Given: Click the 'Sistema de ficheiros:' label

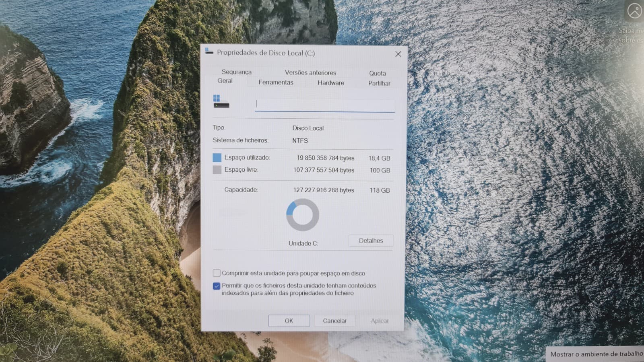Looking at the screenshot, I should 240,140.
